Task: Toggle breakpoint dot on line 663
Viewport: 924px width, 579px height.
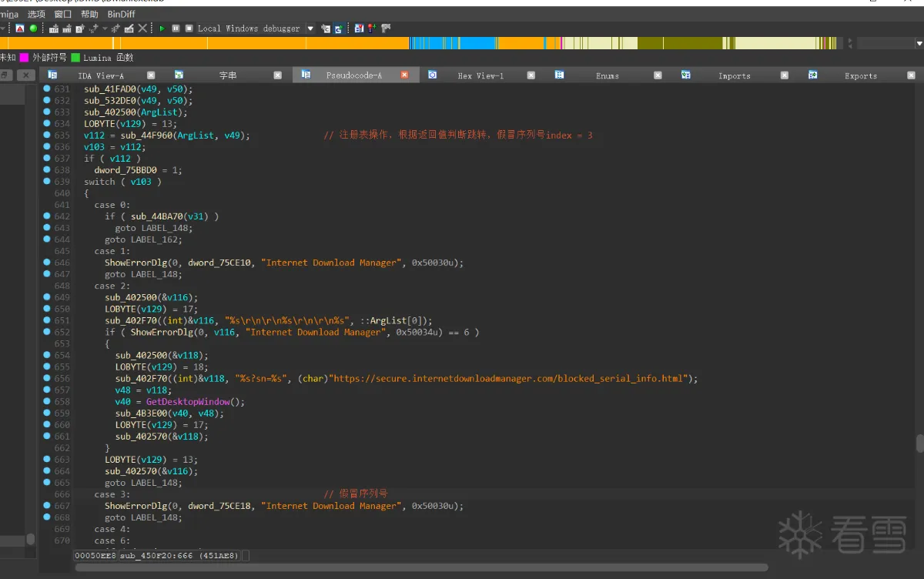Action: click(46, 460)
